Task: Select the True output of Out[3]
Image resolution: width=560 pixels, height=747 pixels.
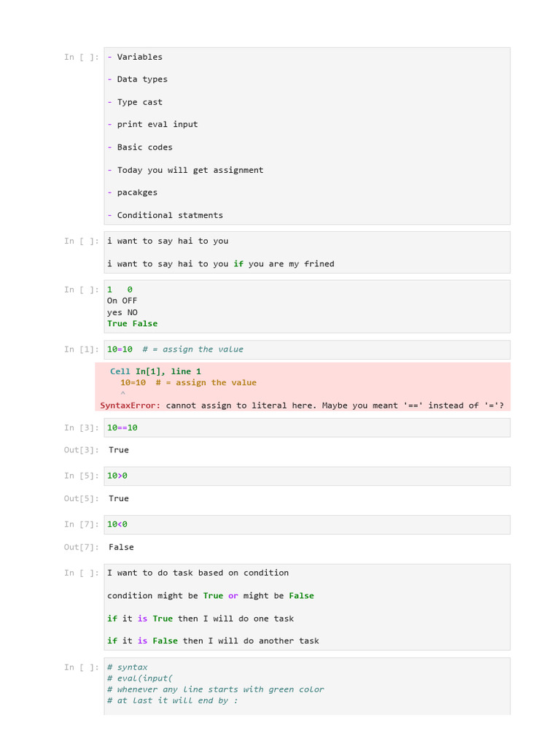Action: click(x=119, y=450)
